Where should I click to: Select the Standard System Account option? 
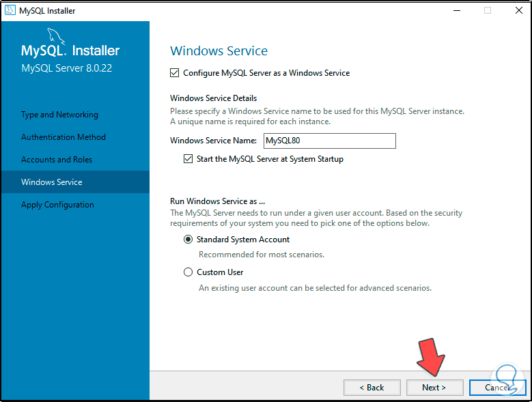point(188,240)
